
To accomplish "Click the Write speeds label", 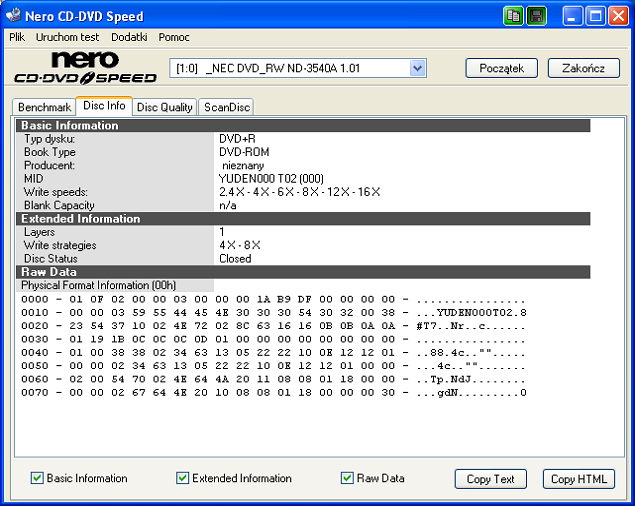I will pos(55,192).
